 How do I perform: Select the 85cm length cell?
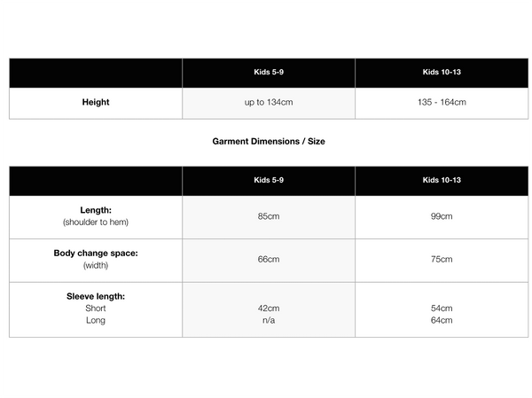[x=269, y=216]
